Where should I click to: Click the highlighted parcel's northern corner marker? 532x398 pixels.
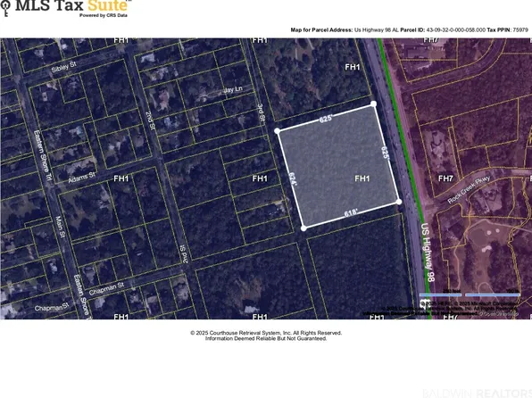point(373,104)
